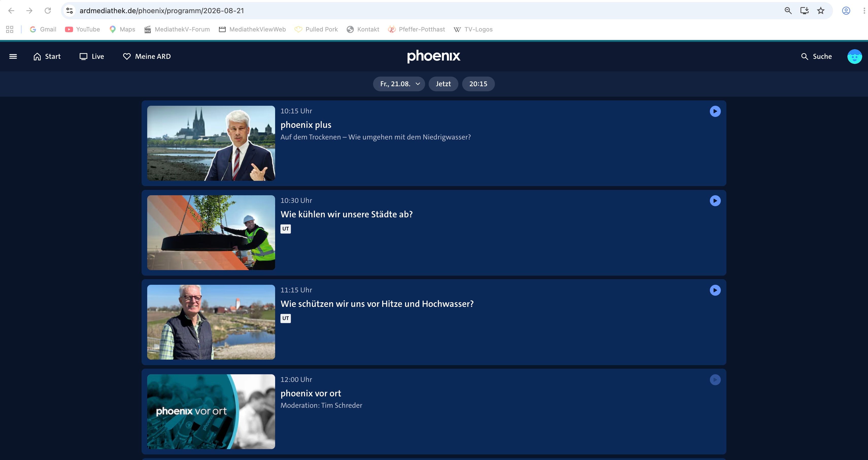The width and height of the screenshot is (868, 460).
Task: Open the YouTube bookmark
Action: pyautogui.click(x=82, y=29)
